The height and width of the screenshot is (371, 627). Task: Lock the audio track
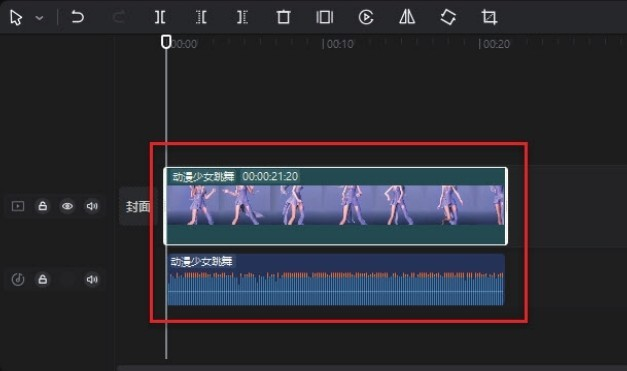tap(43, 279)
